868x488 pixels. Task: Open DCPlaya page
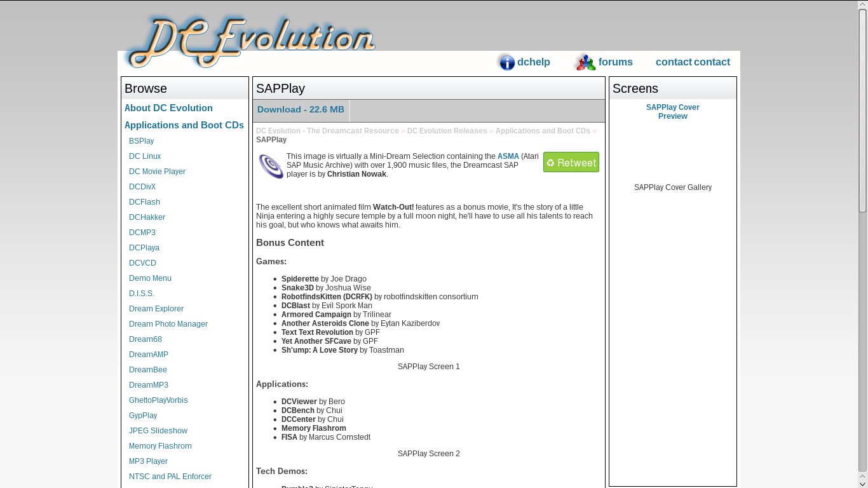point(144,248)
